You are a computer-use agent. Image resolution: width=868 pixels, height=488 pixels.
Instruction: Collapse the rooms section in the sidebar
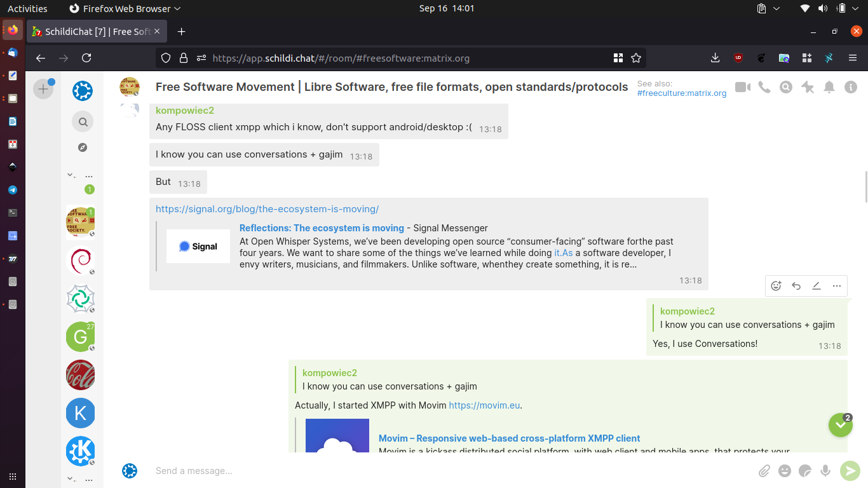tap(70, 174)
